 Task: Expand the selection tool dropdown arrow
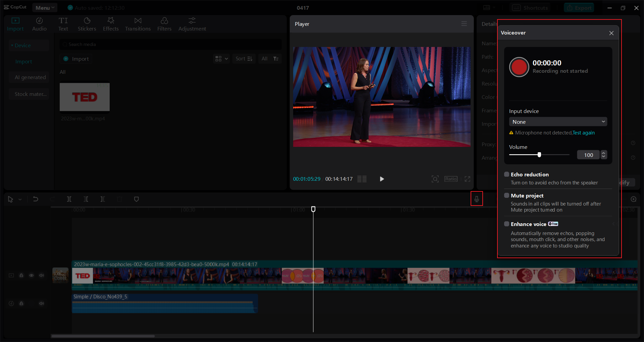[20, 199]
